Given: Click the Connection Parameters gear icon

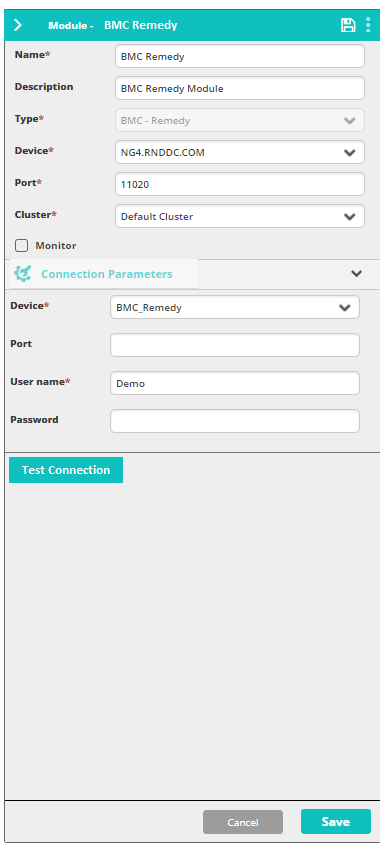Looking at the screenshot, I should tap(23, 274).
